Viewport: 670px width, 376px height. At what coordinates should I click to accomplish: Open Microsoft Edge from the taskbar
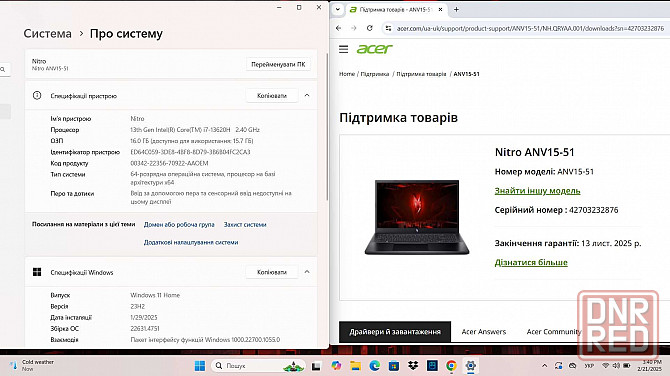click(x=375, y=366)
